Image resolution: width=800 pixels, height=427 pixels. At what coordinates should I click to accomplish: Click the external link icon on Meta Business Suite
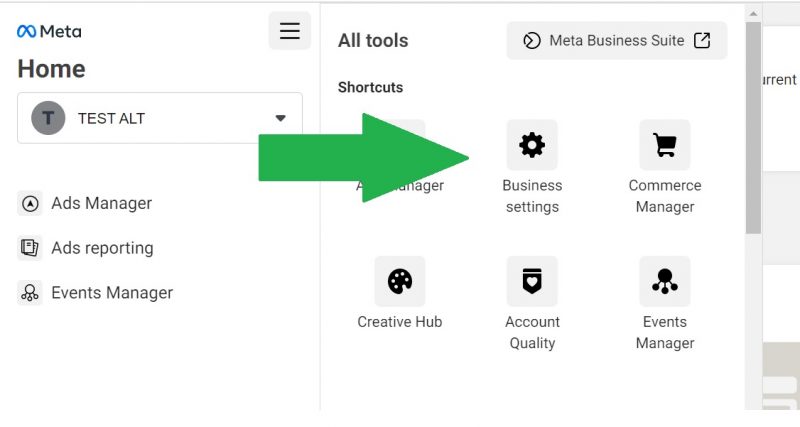point(702,41)
